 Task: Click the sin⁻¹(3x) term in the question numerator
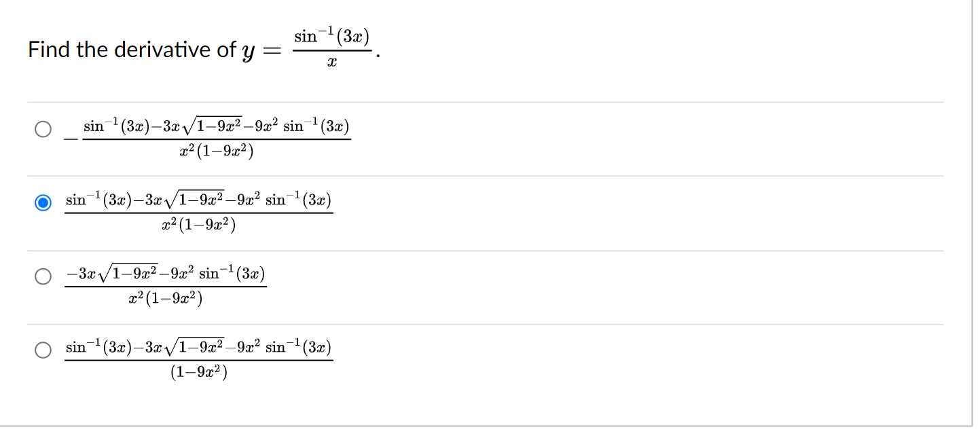[x=333, y=36]
